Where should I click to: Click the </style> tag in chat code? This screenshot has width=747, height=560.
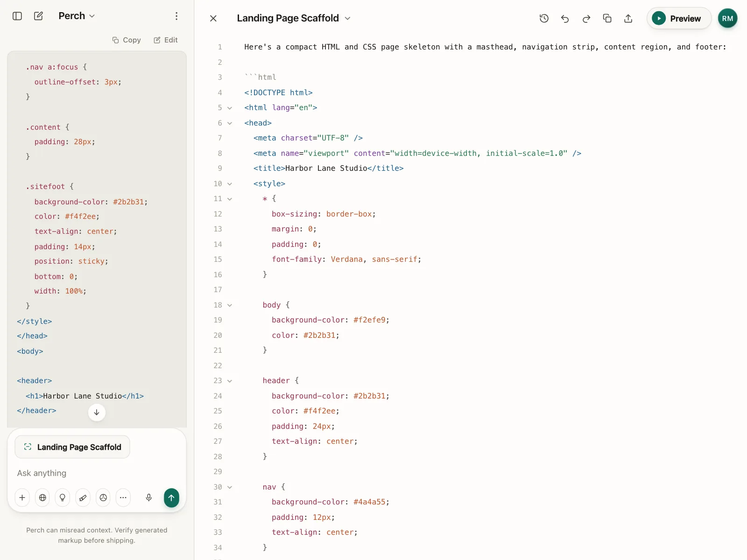(x=35, y=322)
